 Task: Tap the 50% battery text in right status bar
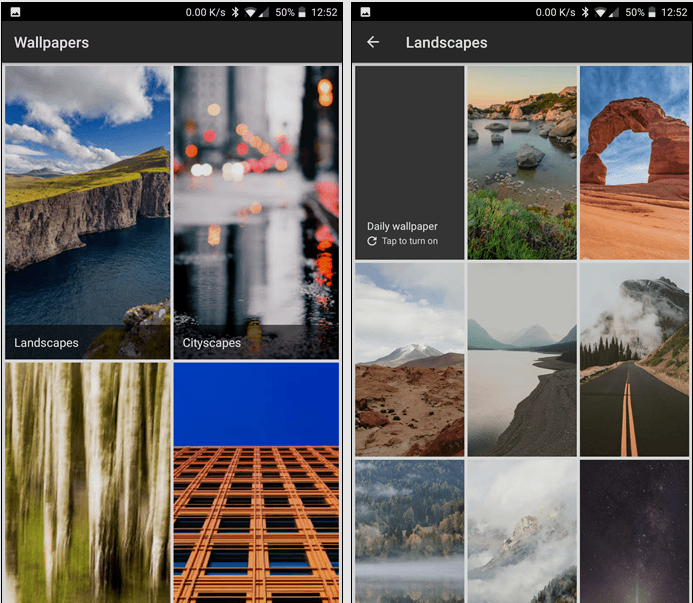(x=635, y=12)
